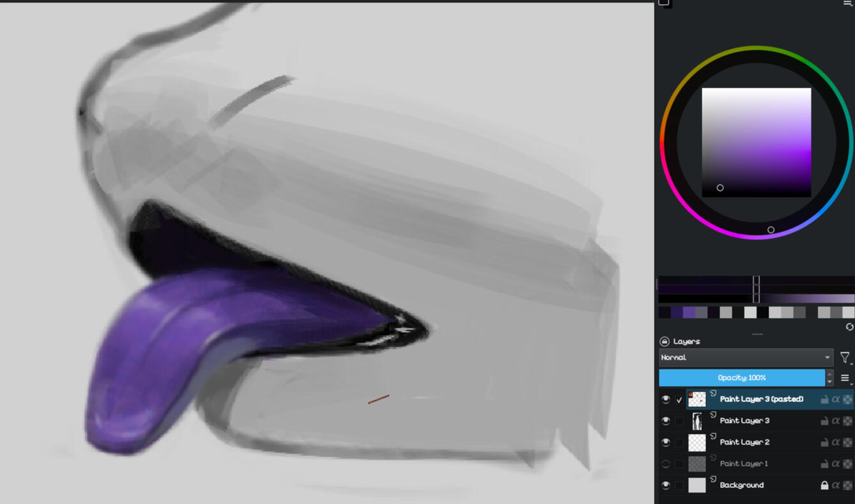Image resolution: width=855 pixels, height=504 pixels.
Task: Click the lock icon on Paint Layer 1
Action: [824, 464]
